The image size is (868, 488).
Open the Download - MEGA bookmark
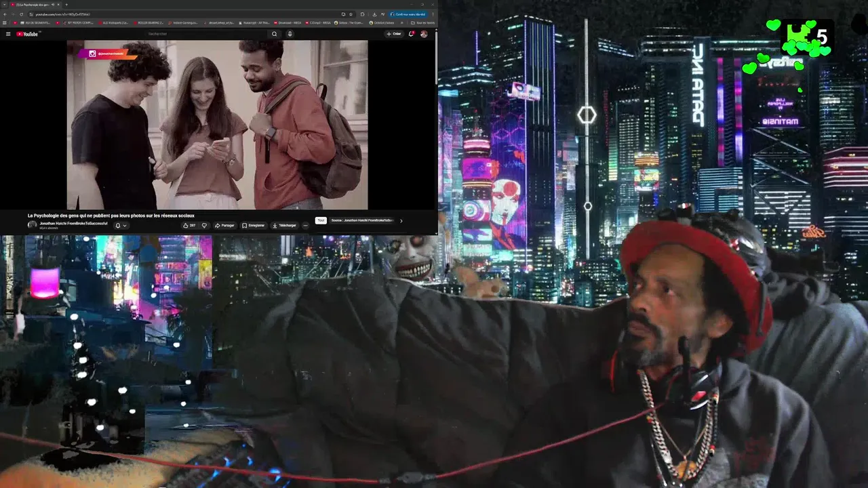pyautogui.click(x=289, y=23)
